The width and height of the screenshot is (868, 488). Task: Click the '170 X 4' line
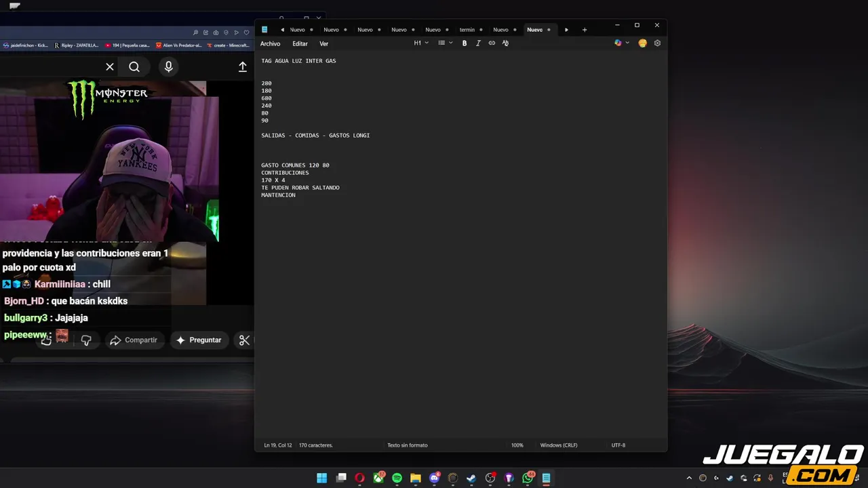[273, 180]
